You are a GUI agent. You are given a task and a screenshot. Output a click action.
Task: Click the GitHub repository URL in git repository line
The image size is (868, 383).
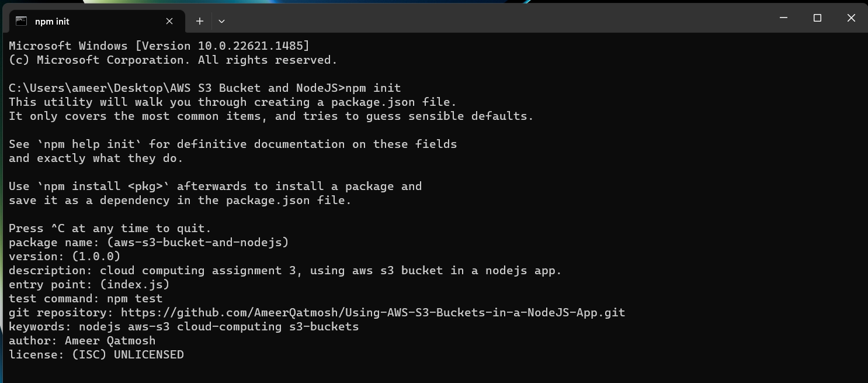click(373, 312)
